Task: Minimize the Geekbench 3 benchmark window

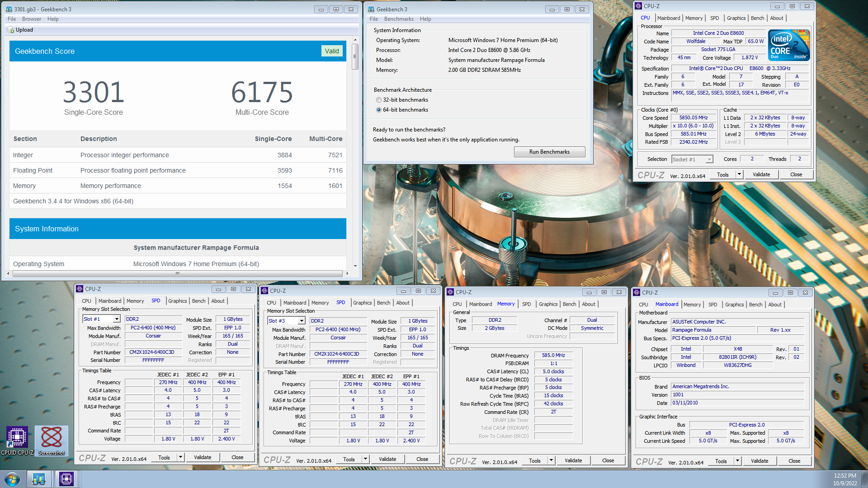Action: click(552, 9)
